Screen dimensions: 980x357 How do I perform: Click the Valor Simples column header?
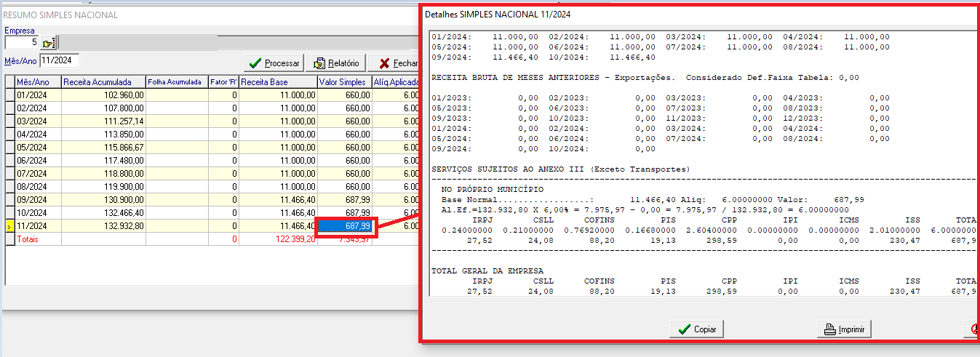coord(344,81)
